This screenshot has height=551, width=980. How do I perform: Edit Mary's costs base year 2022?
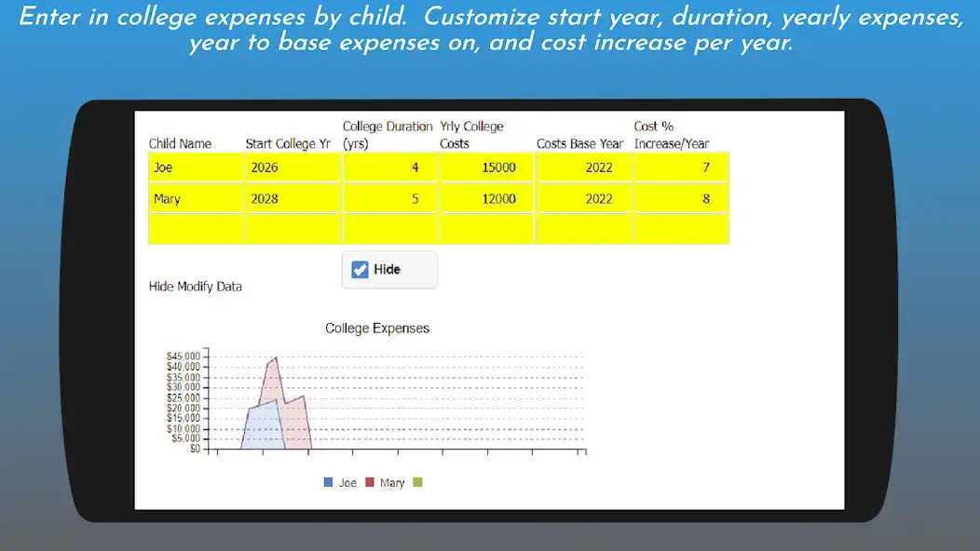click(x=584, y=198)
